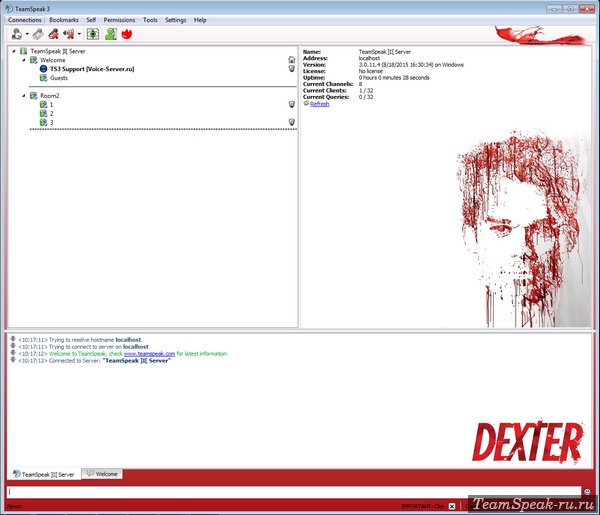This screenshot has width=600, height=515.
Task: Click the red flame toolbar icon
Action: pyautogui.click(x=127, y=34)
